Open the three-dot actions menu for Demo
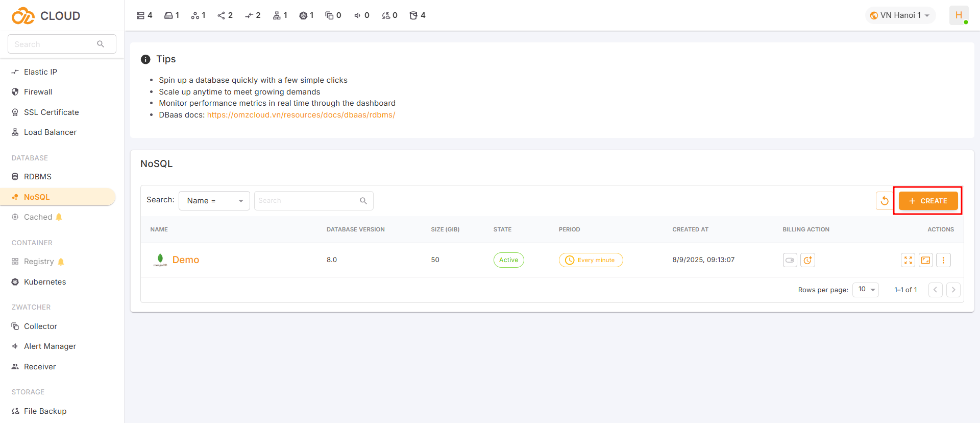Screen dimensions: 980x423 [943, 260]
